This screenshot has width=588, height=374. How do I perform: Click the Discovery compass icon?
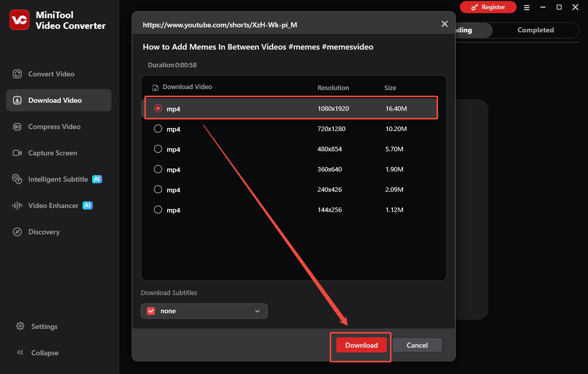(x=17, y=232)
